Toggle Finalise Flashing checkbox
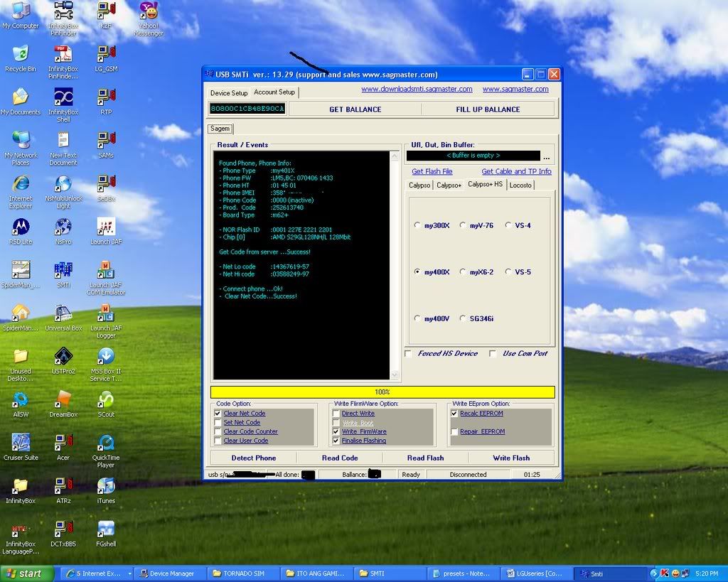 pyautogui.click(x=336, y=441)
